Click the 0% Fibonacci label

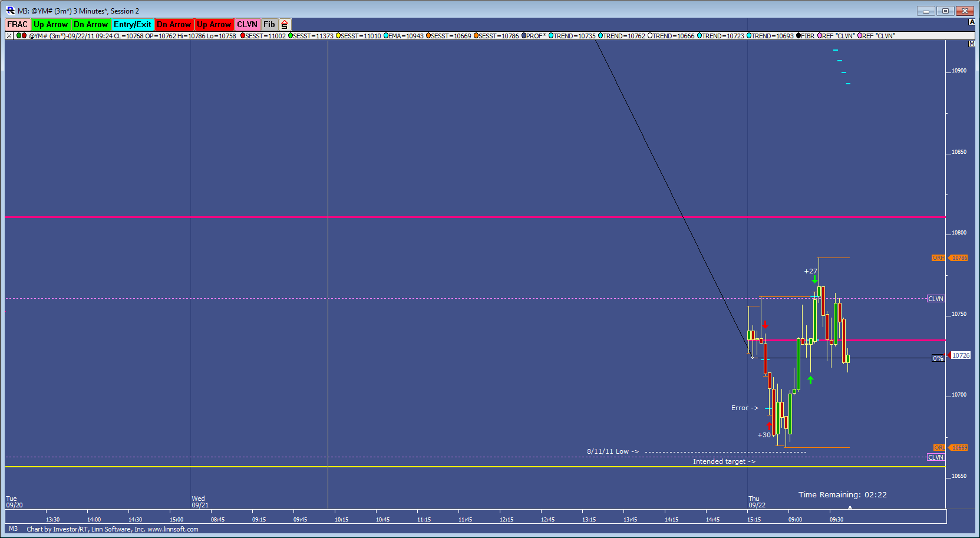point(938,358)
